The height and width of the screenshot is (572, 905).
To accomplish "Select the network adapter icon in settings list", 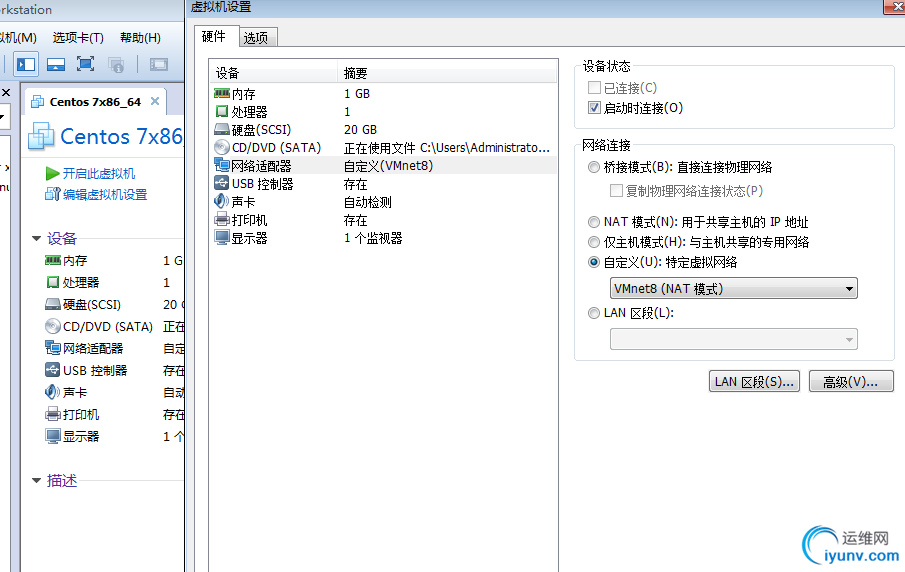I will coord(222,165).
